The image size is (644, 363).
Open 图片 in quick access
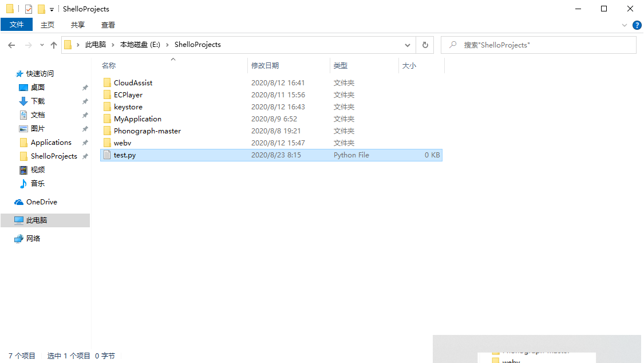pyautogui.click(x=37, y=128)
